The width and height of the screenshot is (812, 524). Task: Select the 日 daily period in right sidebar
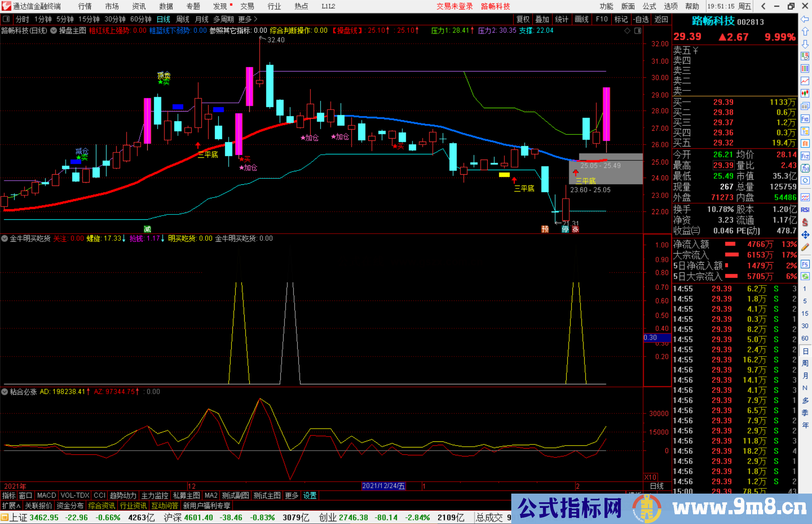[x=805, y=351]
